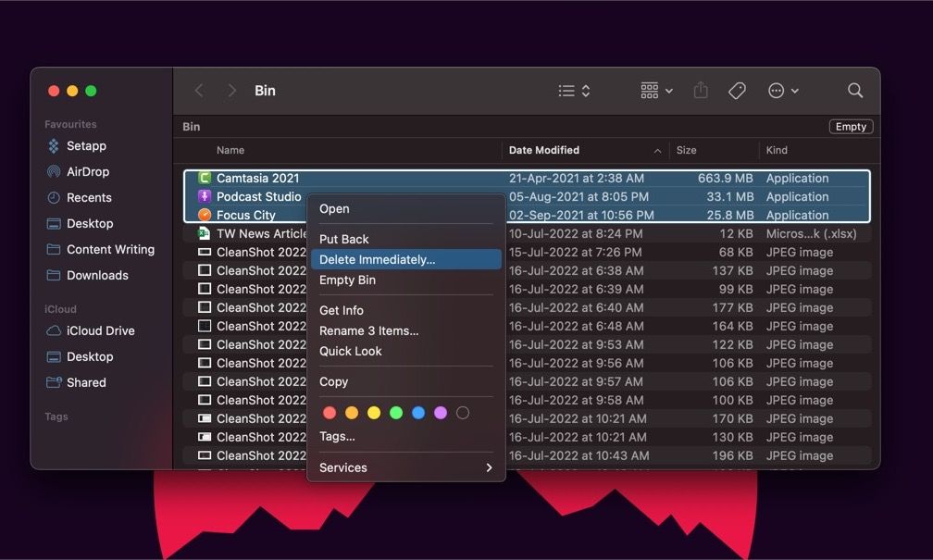Sort by the Name column header
Viewport: 933px width, 560px height.
[230, 150]
